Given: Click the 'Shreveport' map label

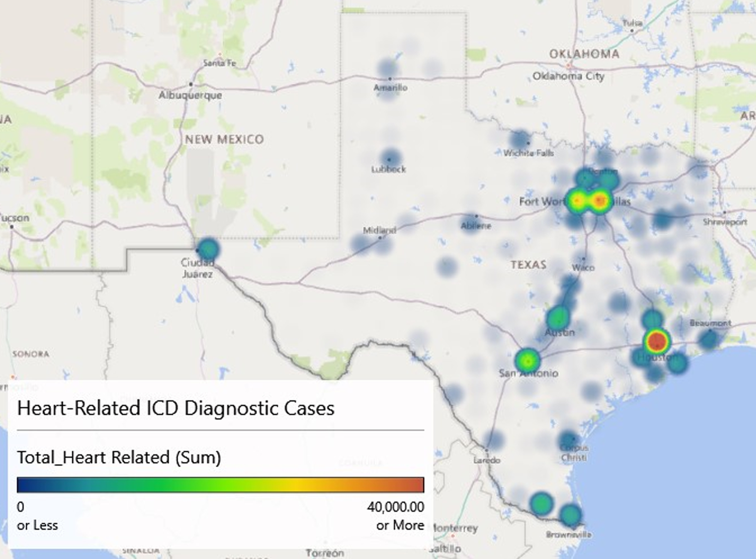Looking at the screenshot, I should (725, 222).
